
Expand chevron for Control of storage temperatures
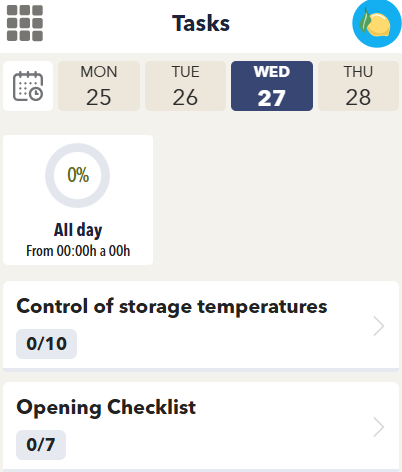click(x=379, y=326)
